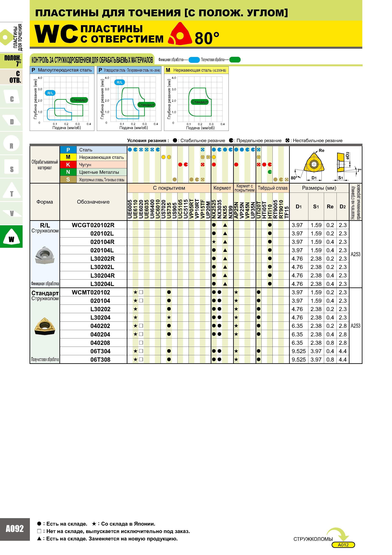
Task: Click the WCGT020102R designation
Action: (x=93, y=225)
